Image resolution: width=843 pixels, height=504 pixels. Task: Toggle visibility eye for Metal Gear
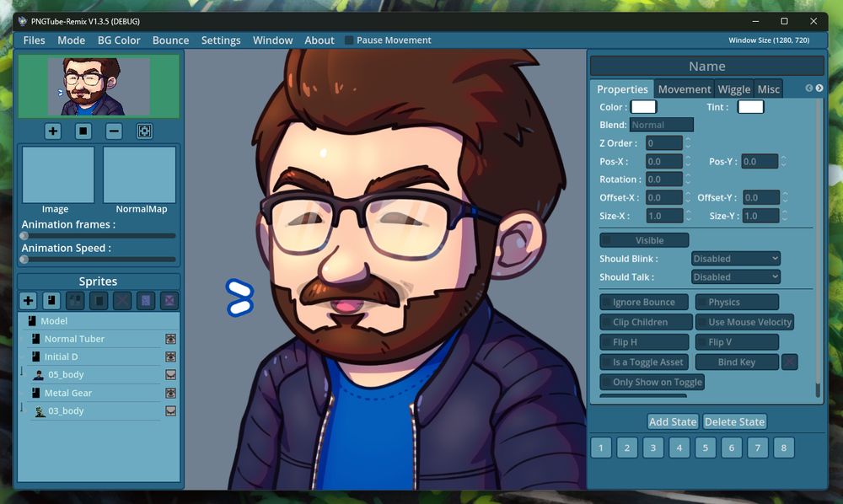(170, 393)
